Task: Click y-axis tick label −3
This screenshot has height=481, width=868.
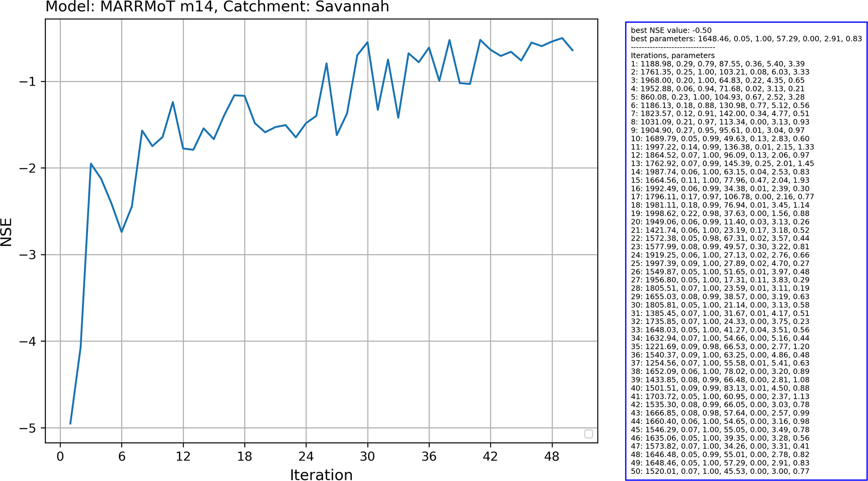Action: 28,255
